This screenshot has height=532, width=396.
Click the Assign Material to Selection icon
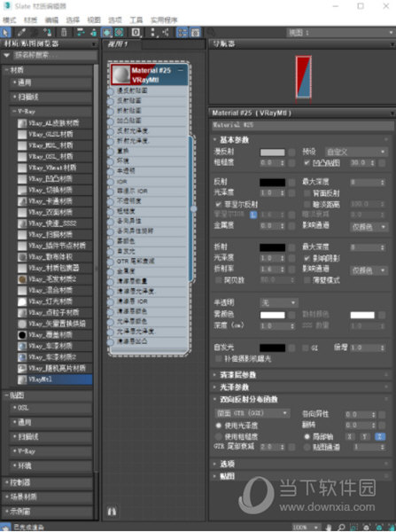pos(47,33)
